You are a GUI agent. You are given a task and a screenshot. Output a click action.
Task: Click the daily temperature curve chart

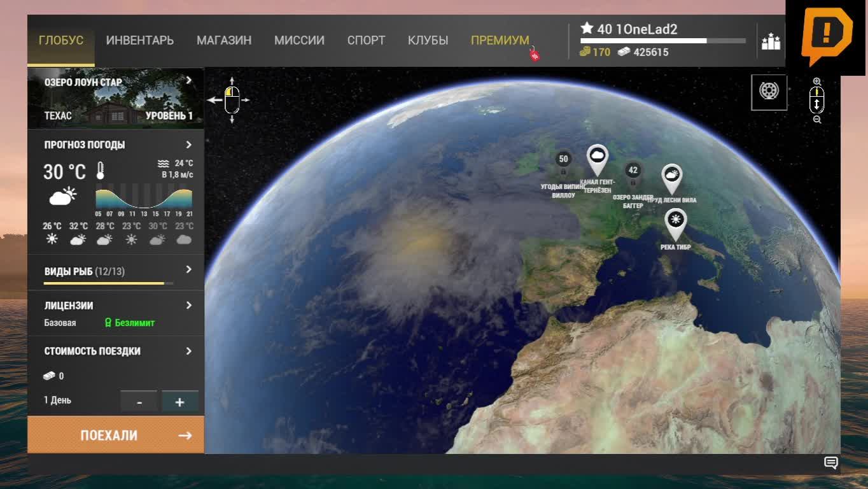click(x=144, y=197)
